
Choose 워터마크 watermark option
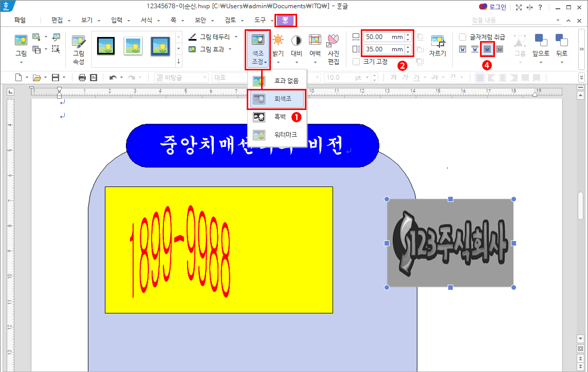pos(277,135)
